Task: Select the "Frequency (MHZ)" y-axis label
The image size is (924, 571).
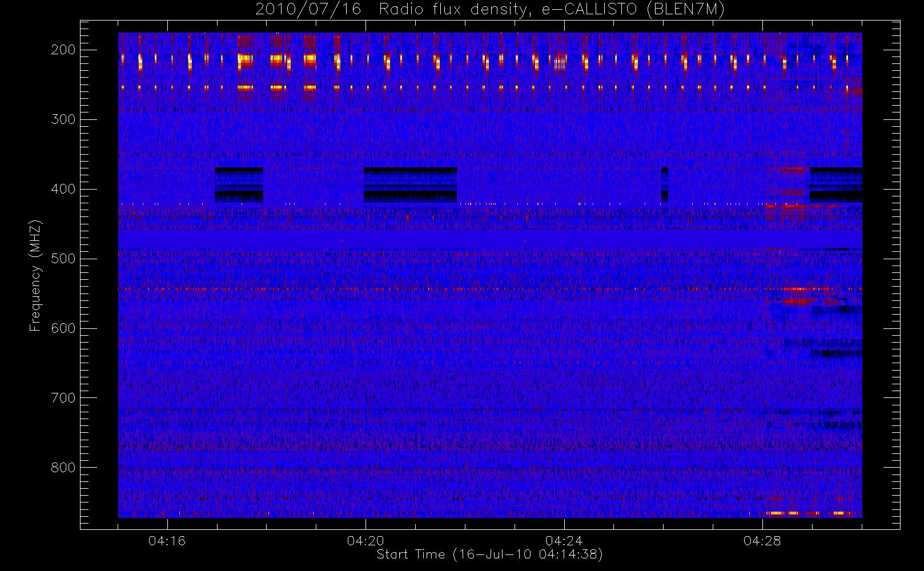Action: (x=35, y=275)
